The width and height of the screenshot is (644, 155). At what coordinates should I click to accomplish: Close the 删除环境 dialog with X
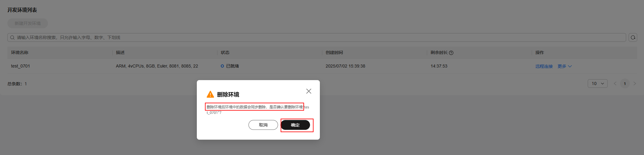pos(309,91)
